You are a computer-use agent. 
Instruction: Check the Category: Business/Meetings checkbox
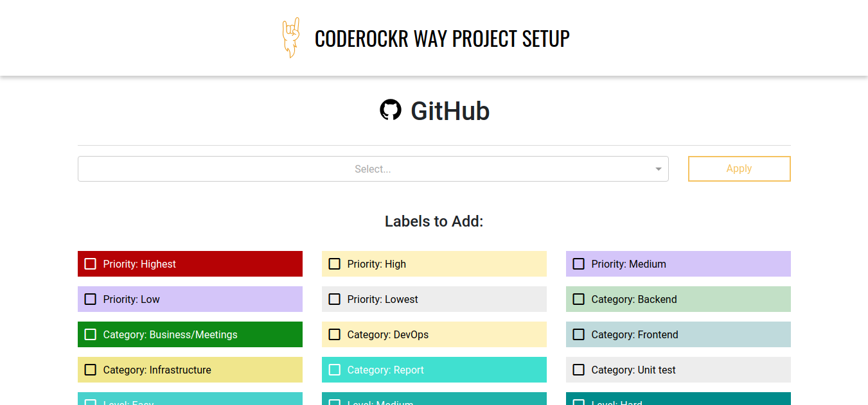coord(91,334)
